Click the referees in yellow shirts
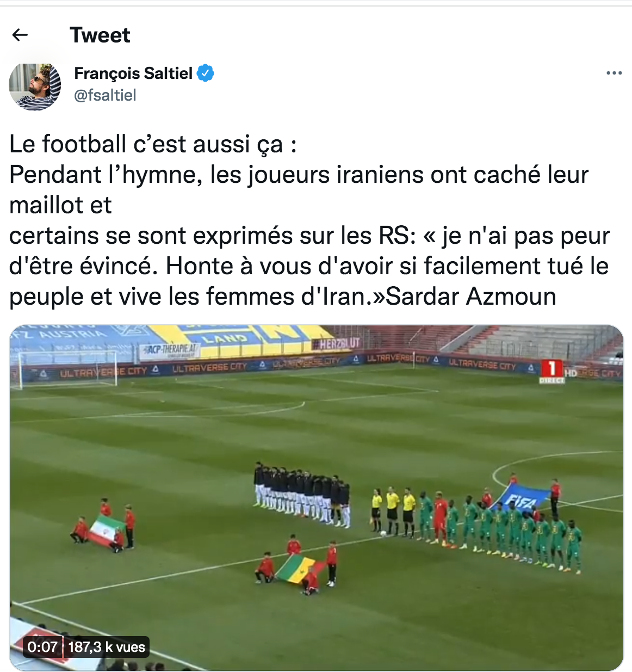Image resolution: width=632 pixels, height=672 pixels. click(393, 511)
